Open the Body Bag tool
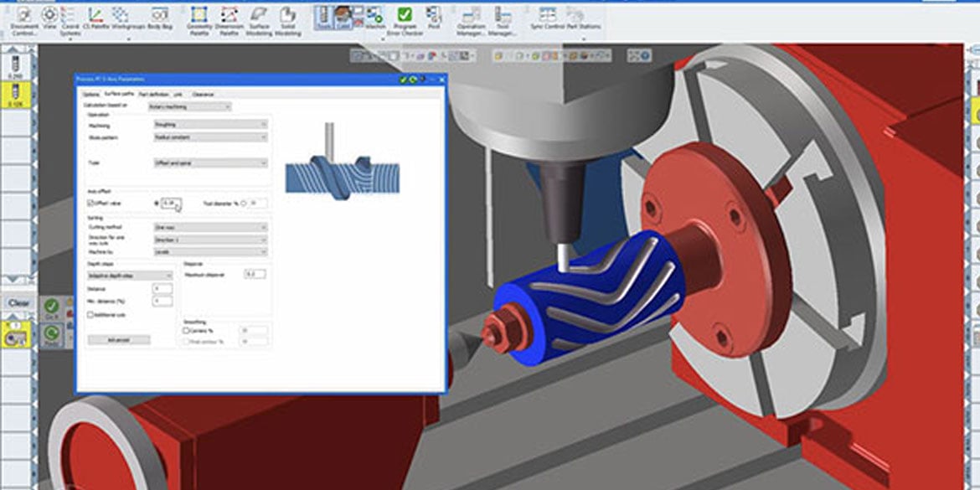This screenshot has height=490, width=980. [160, 18]
